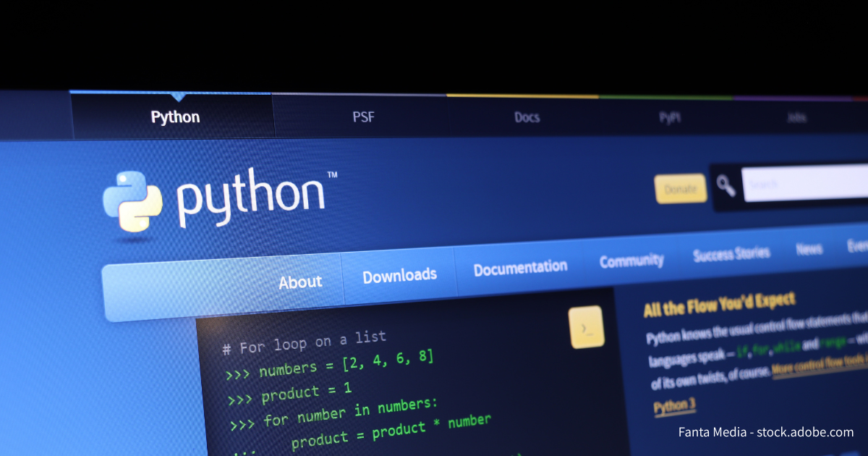868x456 pixels.
Task: Select the Python tab in the top bar
Action: click(174, 117)
